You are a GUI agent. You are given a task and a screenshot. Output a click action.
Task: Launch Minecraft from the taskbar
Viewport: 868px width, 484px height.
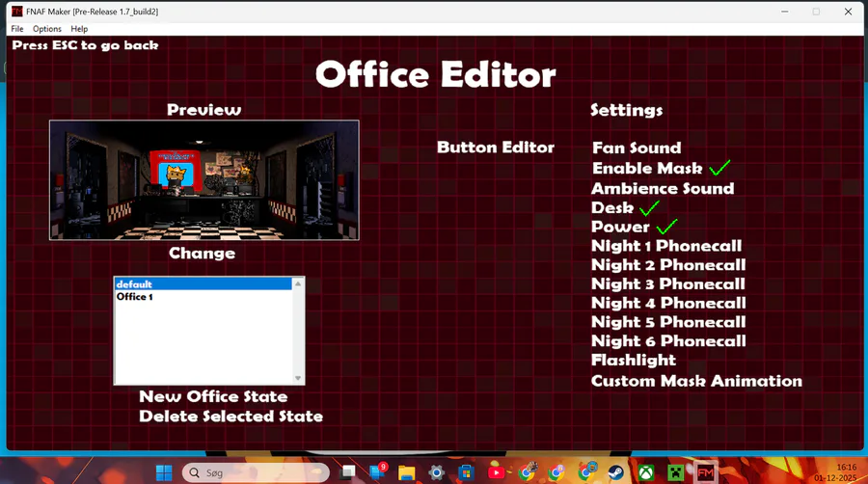coord(675,473)
